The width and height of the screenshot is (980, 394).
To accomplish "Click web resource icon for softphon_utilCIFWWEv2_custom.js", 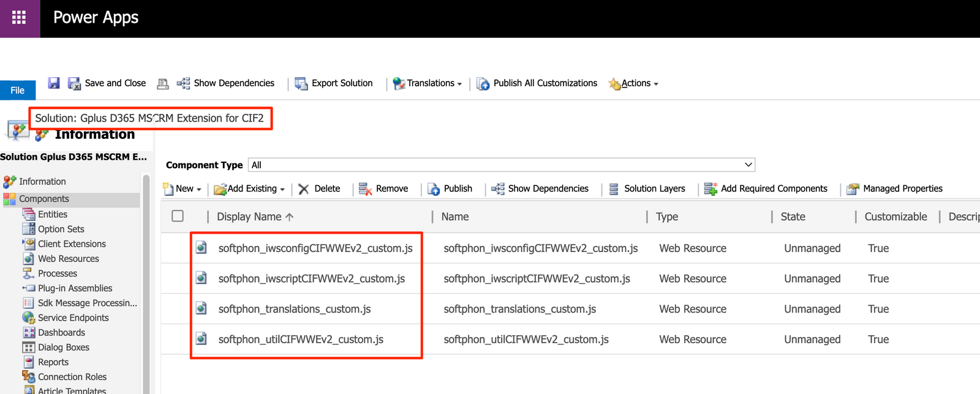I will point(201,339).
